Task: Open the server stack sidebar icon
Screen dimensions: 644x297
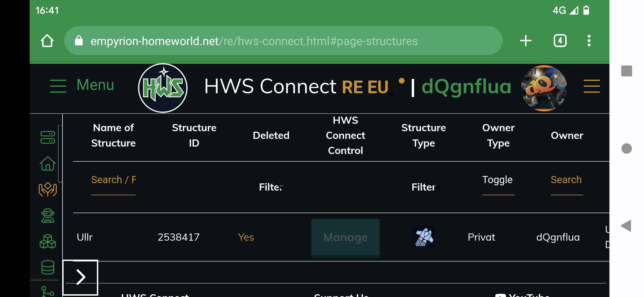Action: click(48, 137)
